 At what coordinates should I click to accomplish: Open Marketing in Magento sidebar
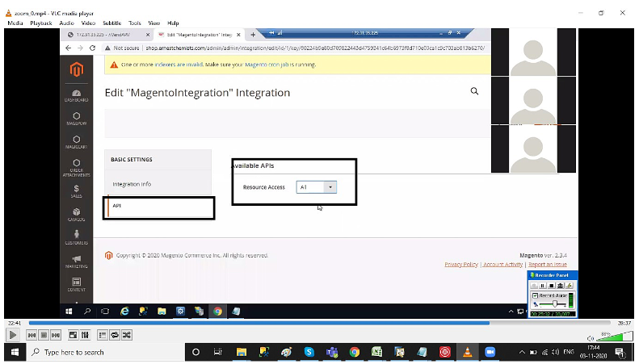76,261
